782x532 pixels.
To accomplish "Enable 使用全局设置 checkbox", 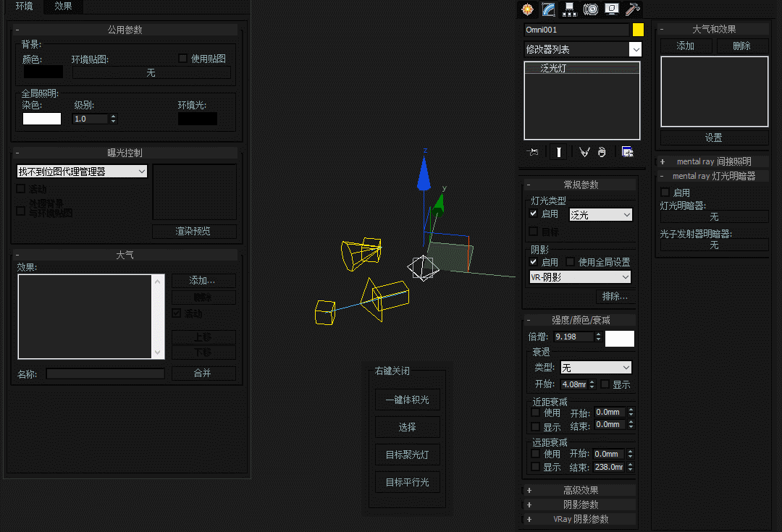I will 571,262.
